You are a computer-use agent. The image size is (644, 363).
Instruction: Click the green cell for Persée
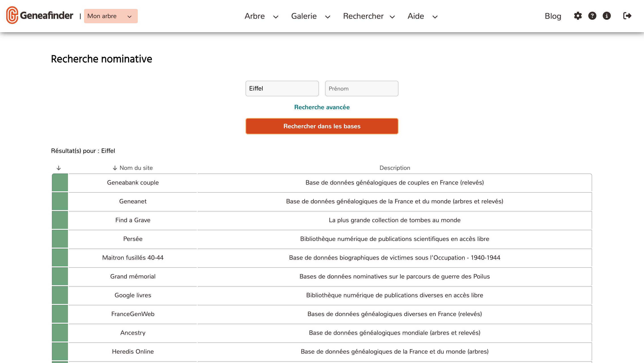click(60, 239)
